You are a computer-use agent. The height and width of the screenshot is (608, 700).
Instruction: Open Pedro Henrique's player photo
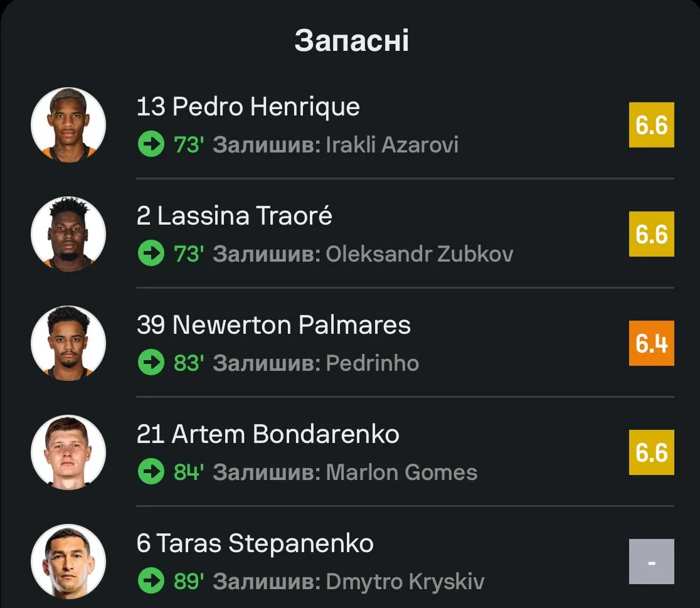[68, 125]
